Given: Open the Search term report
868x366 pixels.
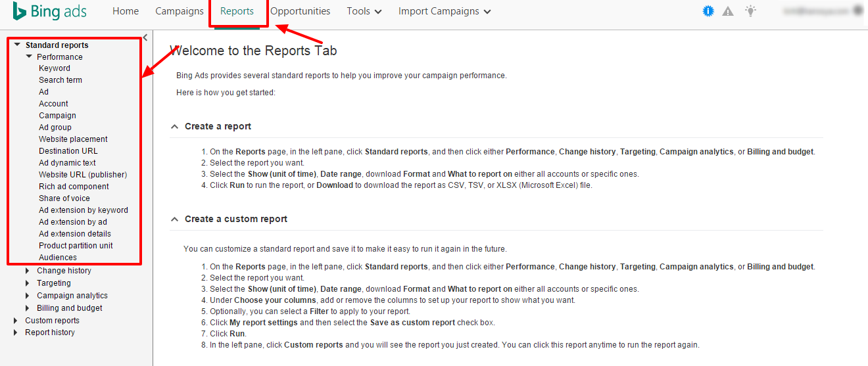Looking at the screenshot, I should click(x=60, y=80).
